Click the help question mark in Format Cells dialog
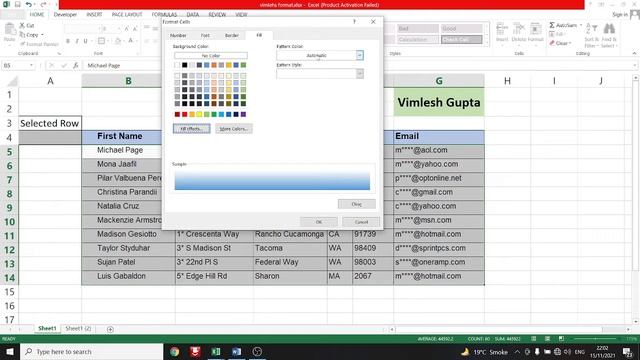 coord(354,22)
